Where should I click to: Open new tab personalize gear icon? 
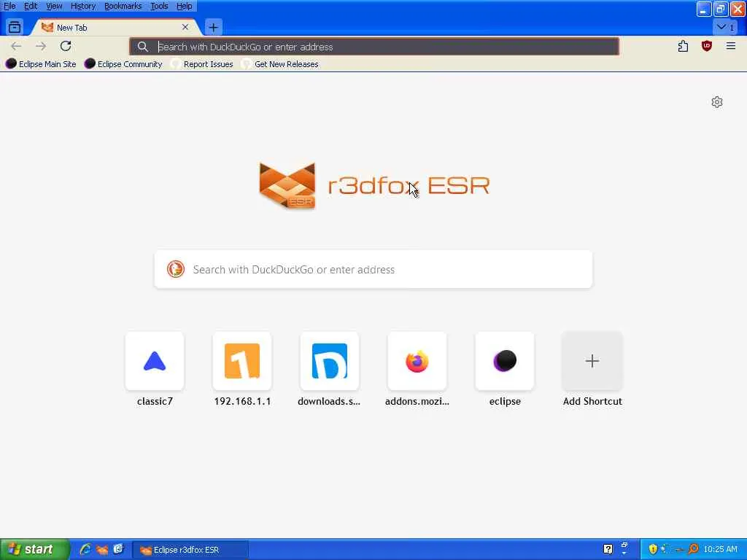tap(717, 102)
